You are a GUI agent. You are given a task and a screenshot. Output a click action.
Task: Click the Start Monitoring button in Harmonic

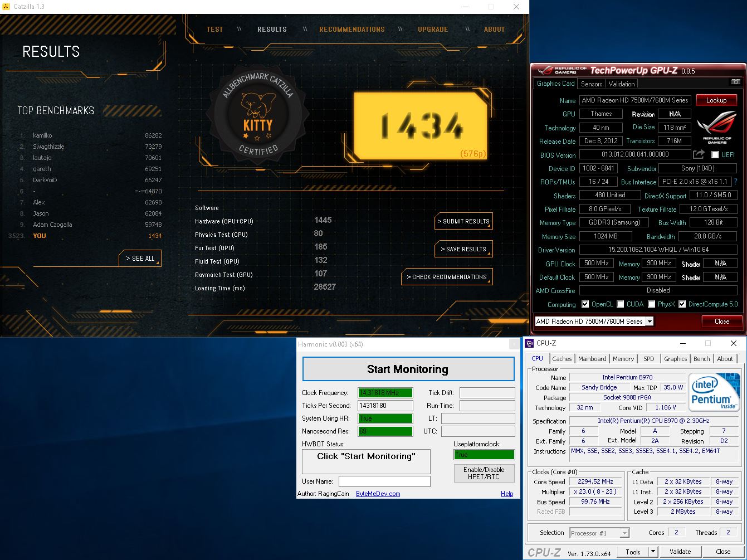408,369
